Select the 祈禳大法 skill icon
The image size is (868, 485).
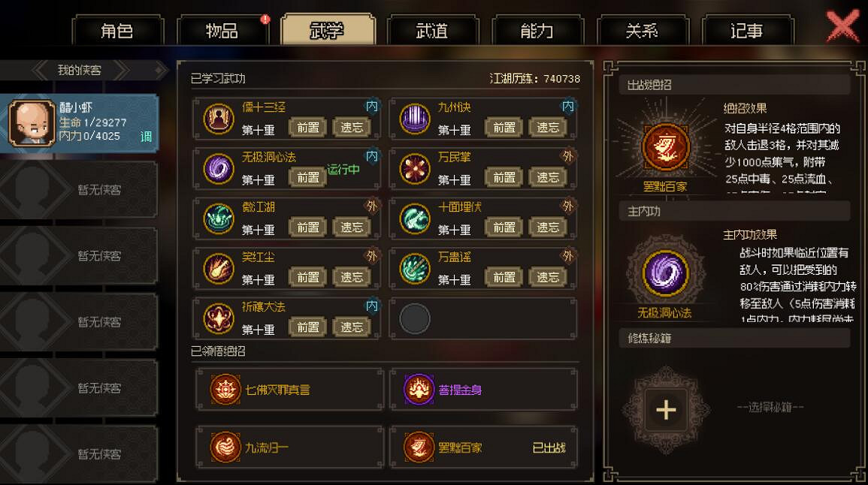click(219, 318)
